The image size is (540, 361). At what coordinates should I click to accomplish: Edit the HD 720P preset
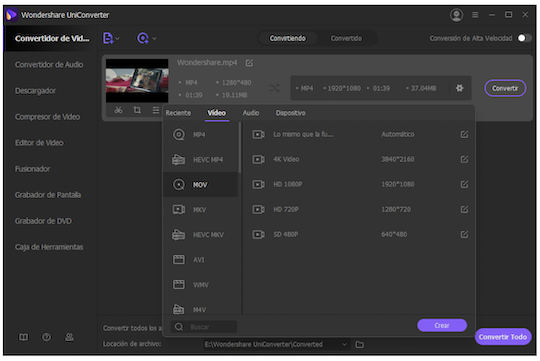point(464,209)
